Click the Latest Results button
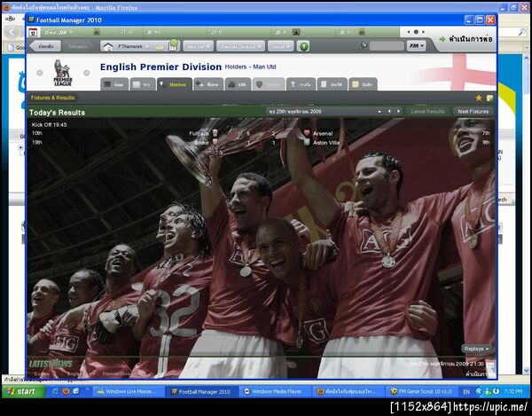532x416 pixels. [427, 111]
